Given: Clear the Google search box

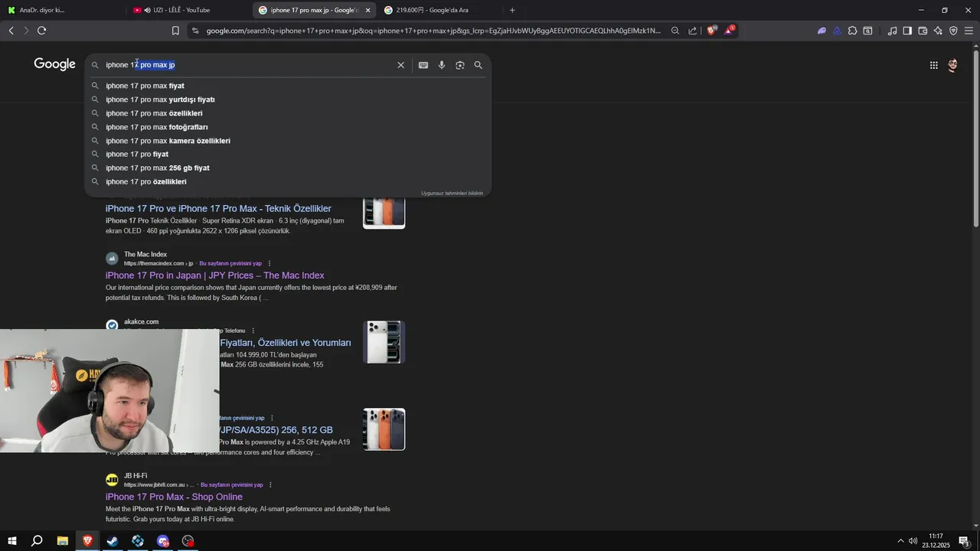Looking at the screenshot, I should pos(400,65).
